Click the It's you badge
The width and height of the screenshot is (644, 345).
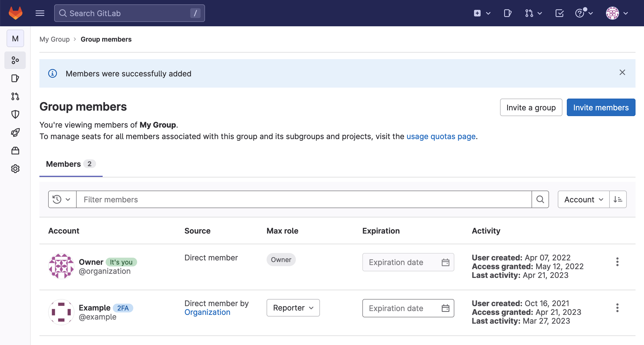[x=121, y=262]
